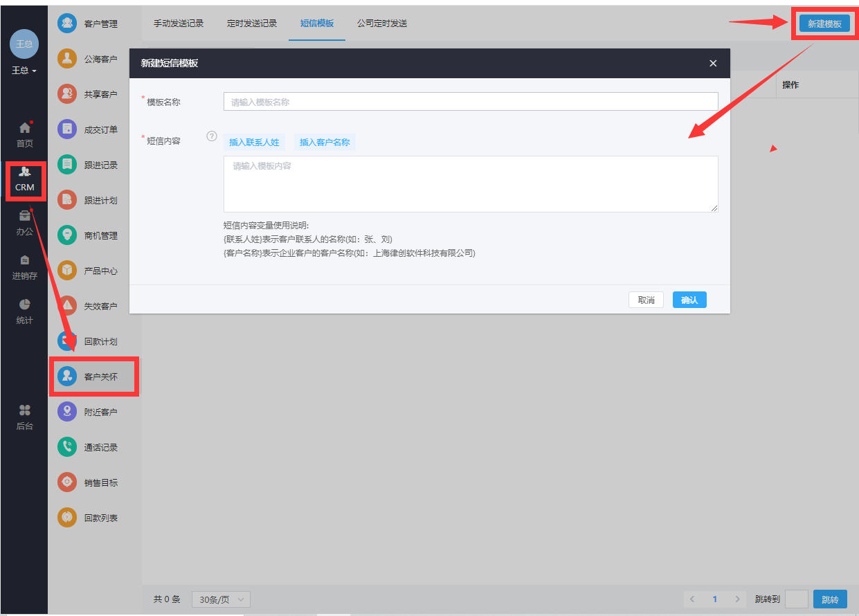
Task: Open the 跟进记录 sidebar icon
Action: 67,165
